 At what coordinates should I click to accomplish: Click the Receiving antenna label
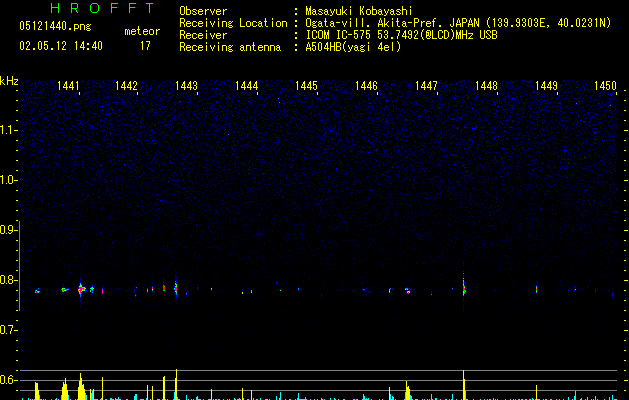[230, 47]
